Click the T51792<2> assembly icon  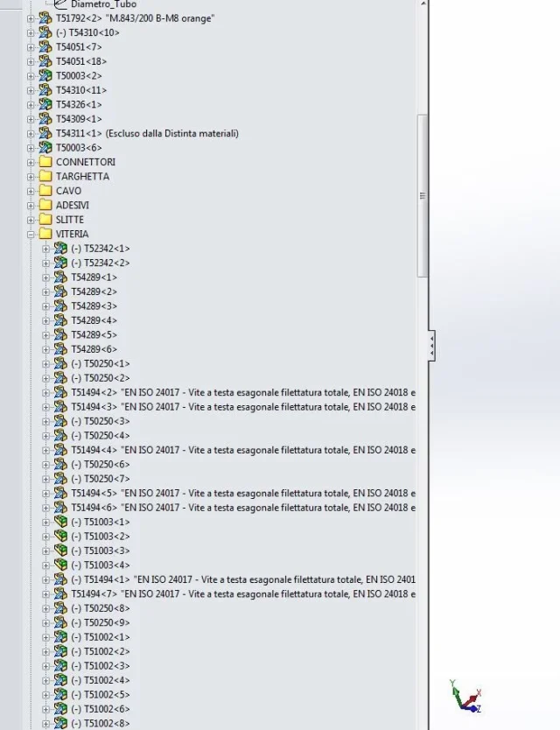point(45,18)
